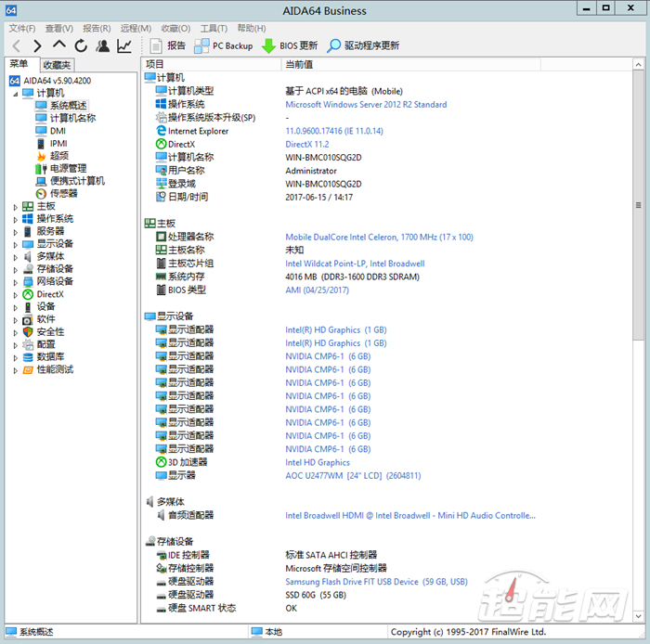Click the scrollbar down arrow
This screenshot has width=650, height=644.
point(639,616)
